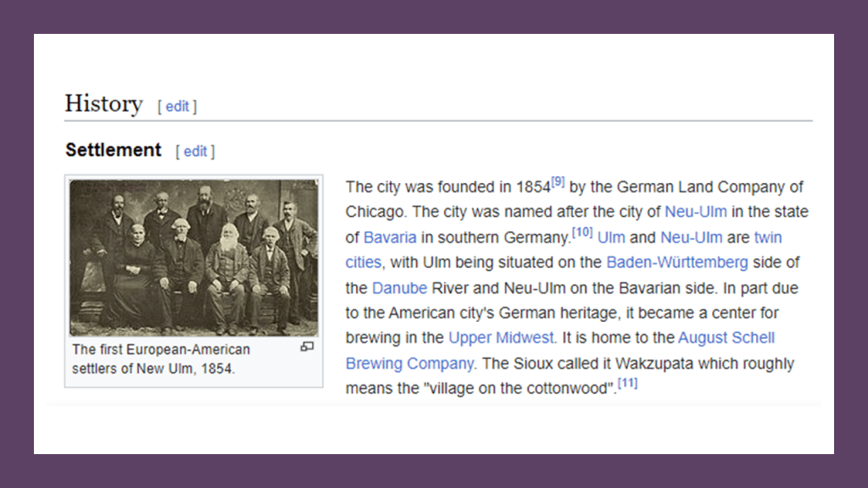Click edit link next to History heading
Image resolution: width=868 pixels, height=488 pixels.
coord(177,106)
